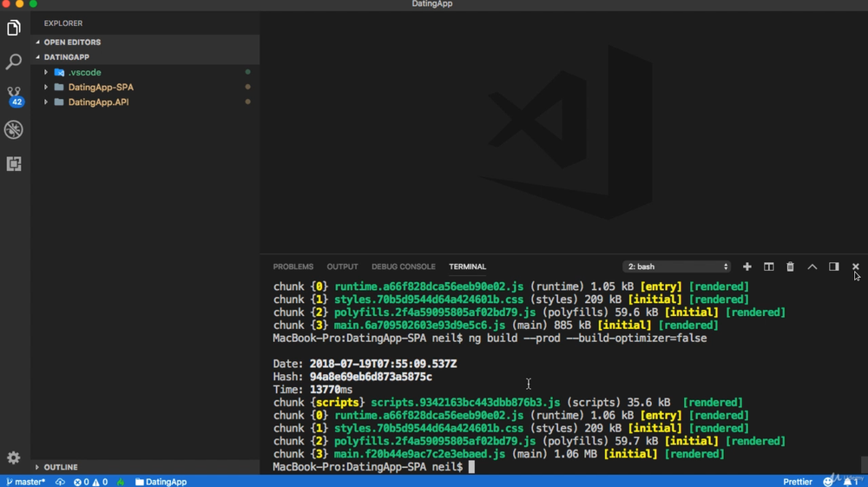Collapse the Open Editors section
Viewport: 868px width, 487px height.
(x=37, y=42)
